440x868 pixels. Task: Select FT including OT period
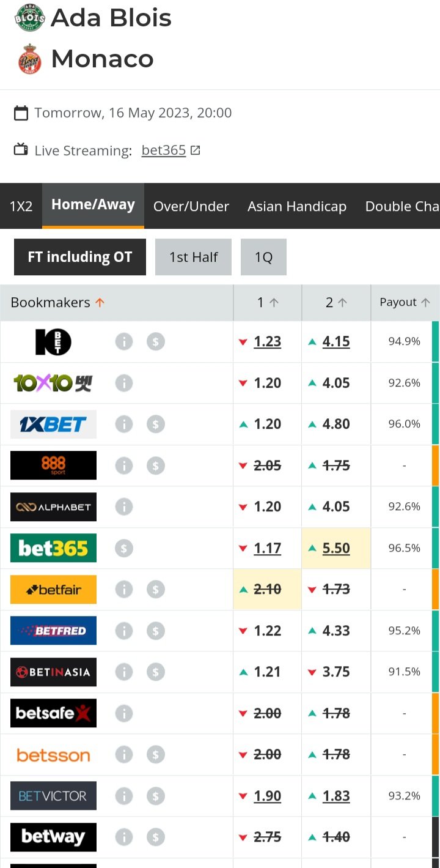(80, 257)
